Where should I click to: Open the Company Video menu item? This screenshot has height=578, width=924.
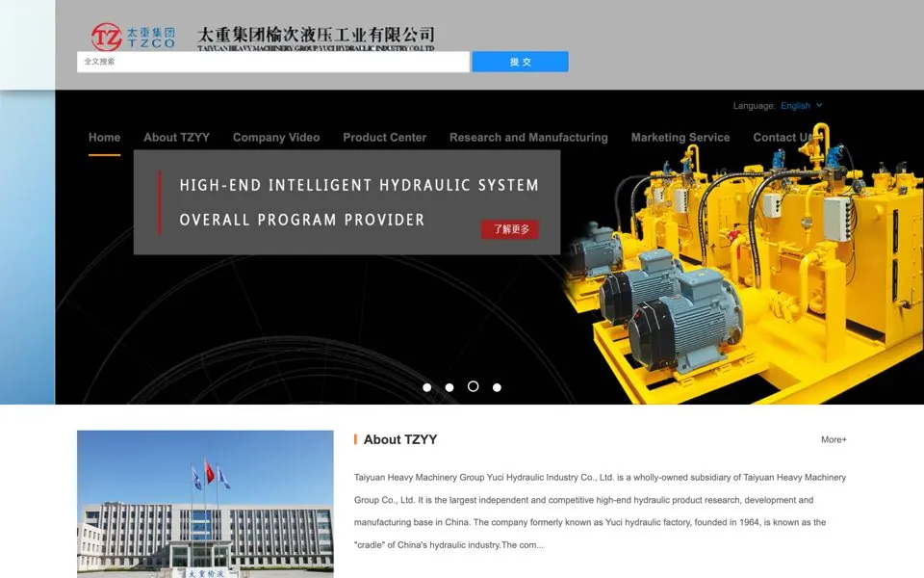pos(276,138)
